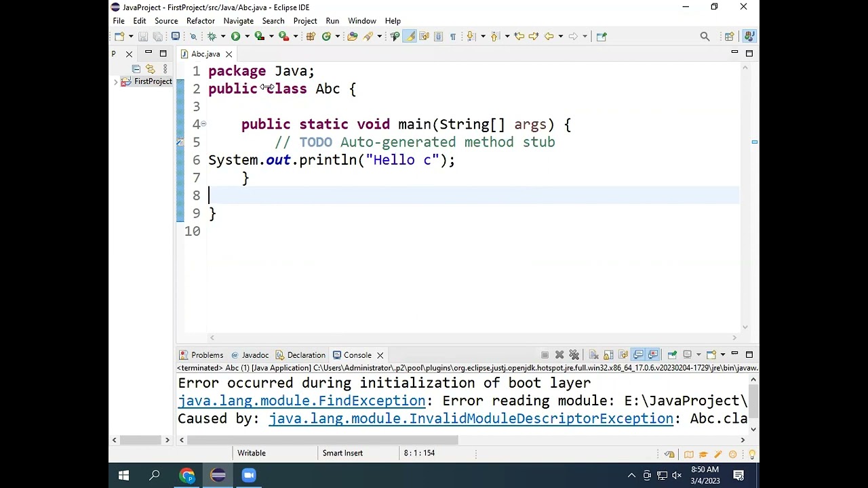
Task: Open the External Tools dropdown arrow
Action: pyautogui.click(x=295, y=37)
